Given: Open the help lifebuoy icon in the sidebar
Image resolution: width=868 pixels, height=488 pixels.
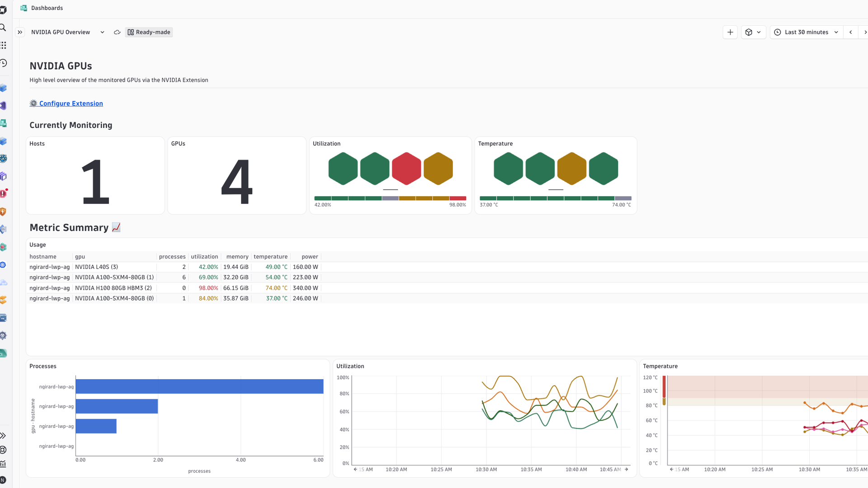Looking at the screenshot, I should [x=3, y=450].
